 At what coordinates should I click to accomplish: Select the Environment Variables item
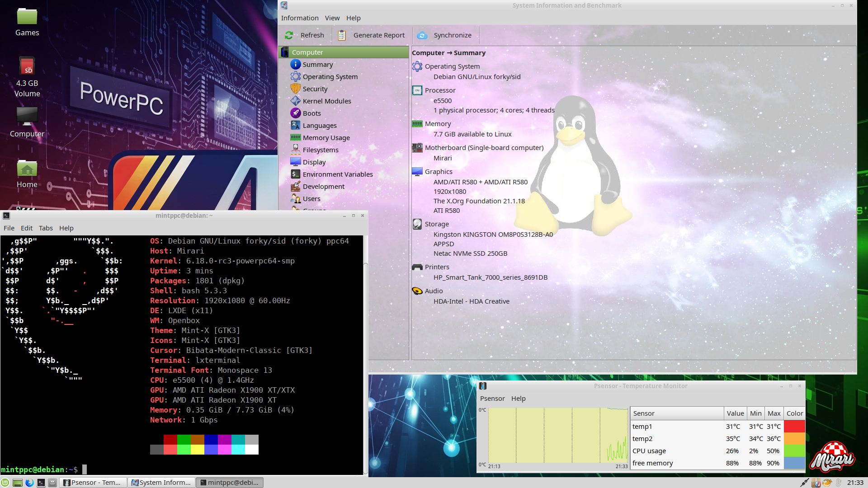(337, 174)
